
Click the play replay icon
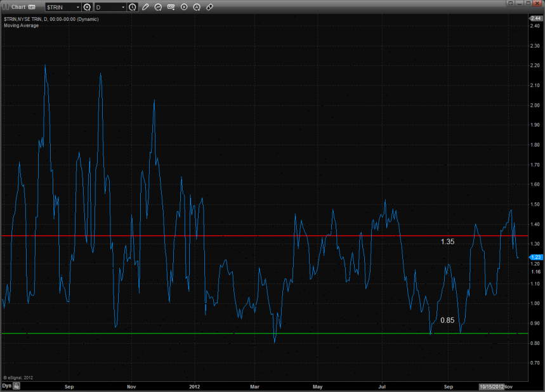point(184,7)
